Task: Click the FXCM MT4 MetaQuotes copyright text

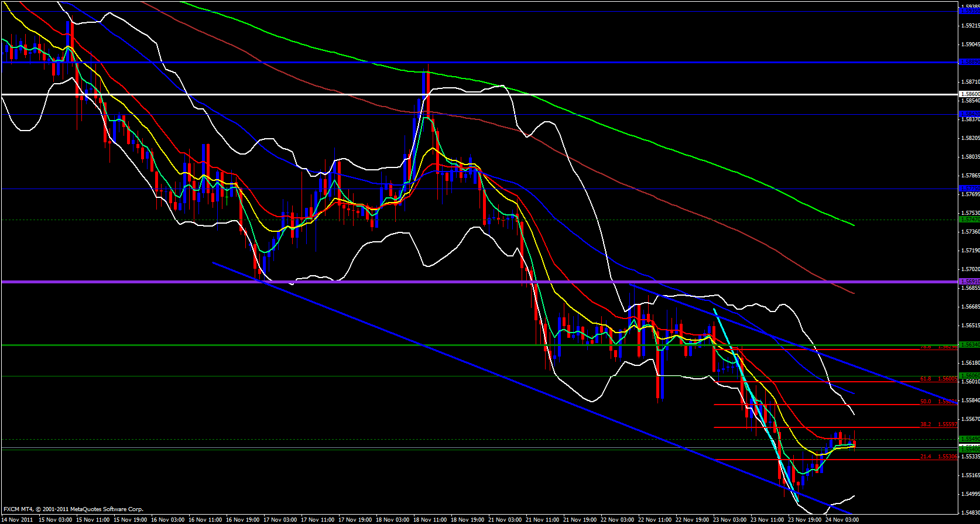Action: [x=73, y=509]
